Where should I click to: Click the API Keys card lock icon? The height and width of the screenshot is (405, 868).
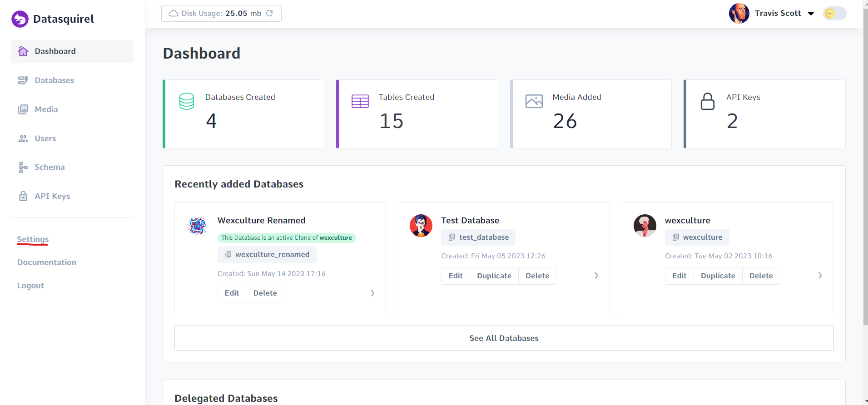[x=708, y=101]
